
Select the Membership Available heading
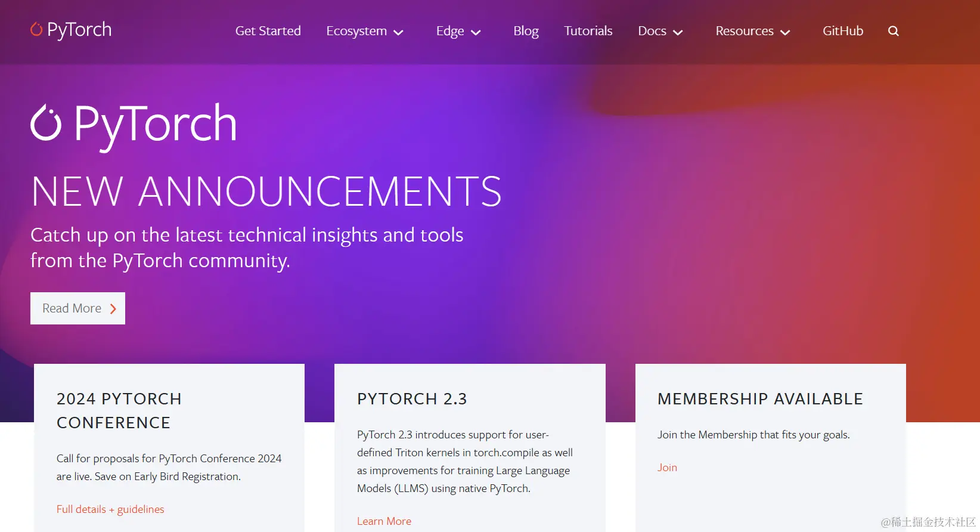click(760, 399)
